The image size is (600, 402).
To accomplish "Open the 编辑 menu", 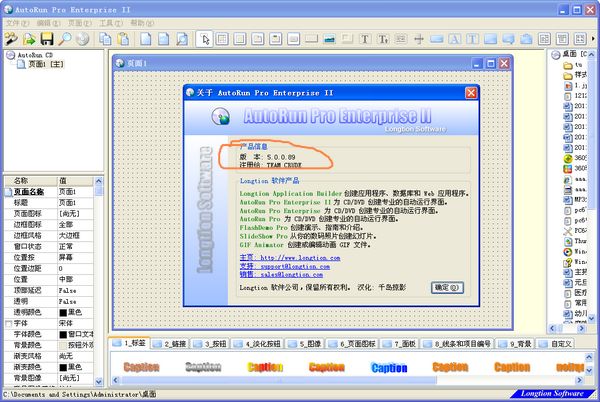I will point(48,23).
